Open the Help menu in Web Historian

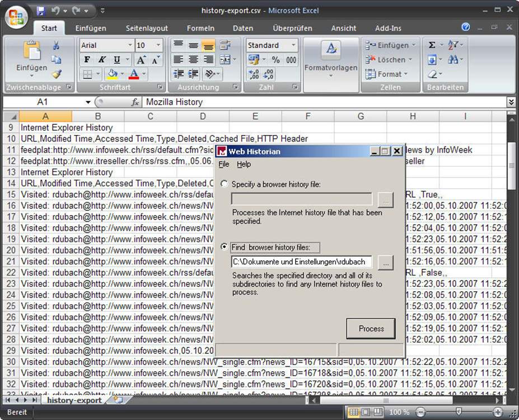pos(244,164)
